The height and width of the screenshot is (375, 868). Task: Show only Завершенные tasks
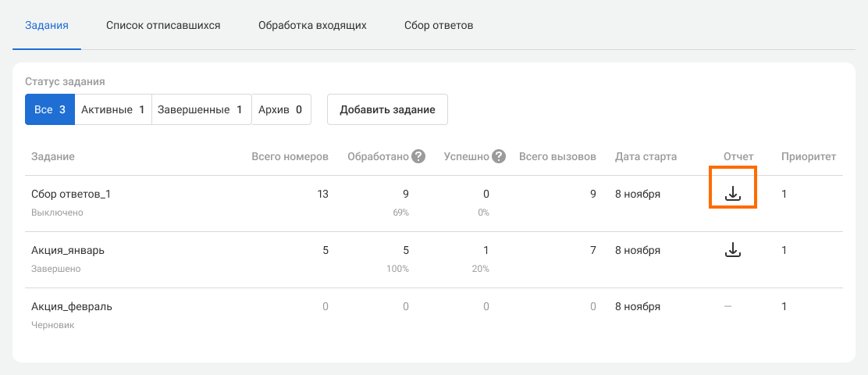coord(201,110)
